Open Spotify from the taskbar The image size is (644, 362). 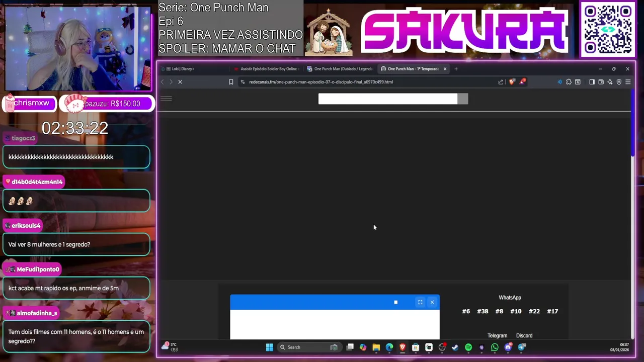(x=468, y=347)
